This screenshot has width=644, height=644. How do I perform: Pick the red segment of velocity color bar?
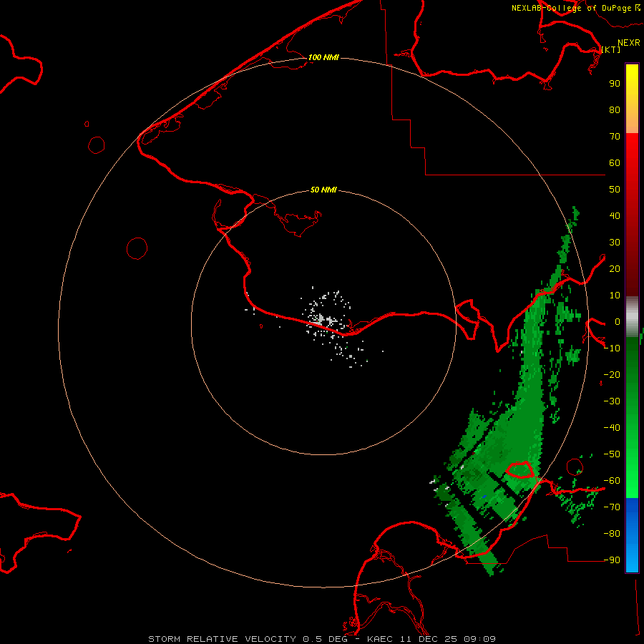pyautogui.click(x=632, y=215)
